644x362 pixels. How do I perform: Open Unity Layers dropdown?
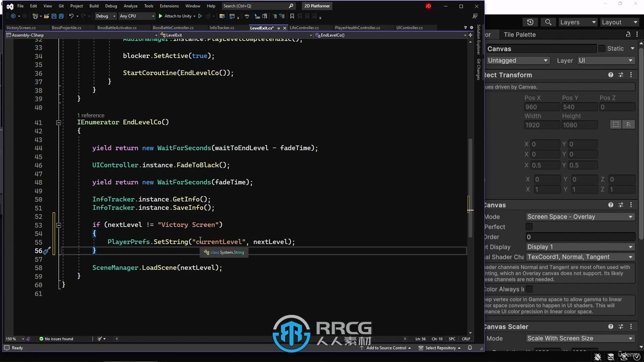click(x=577, y=22)
